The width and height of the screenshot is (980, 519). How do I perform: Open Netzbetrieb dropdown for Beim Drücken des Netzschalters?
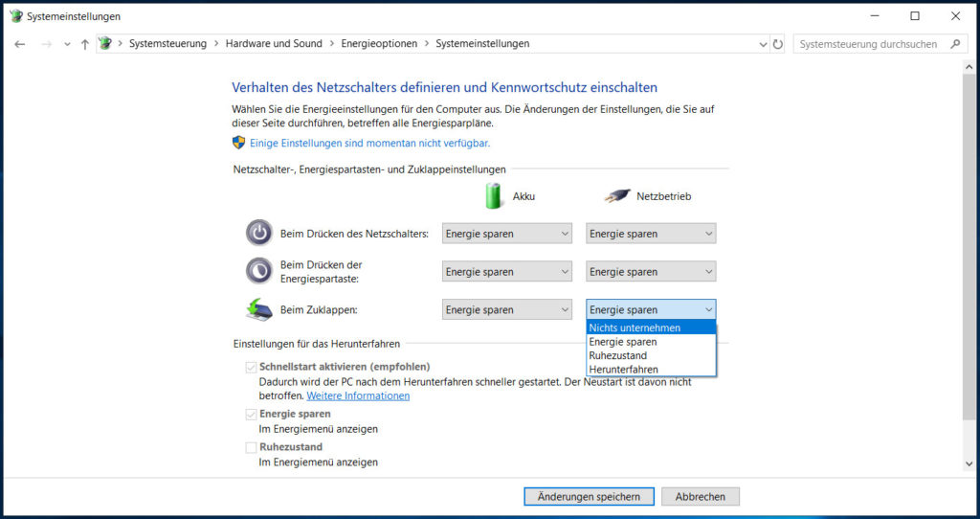pos(651,234)
